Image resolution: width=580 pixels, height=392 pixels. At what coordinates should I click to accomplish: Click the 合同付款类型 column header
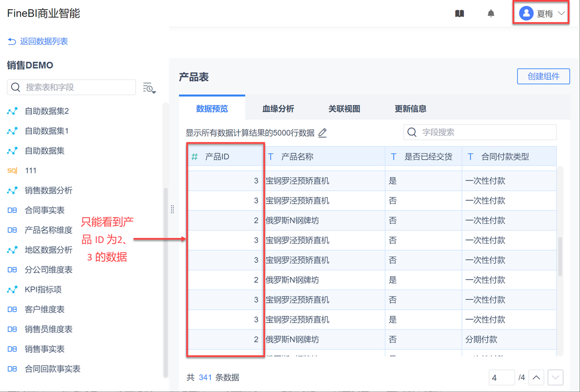pos(509,156)
